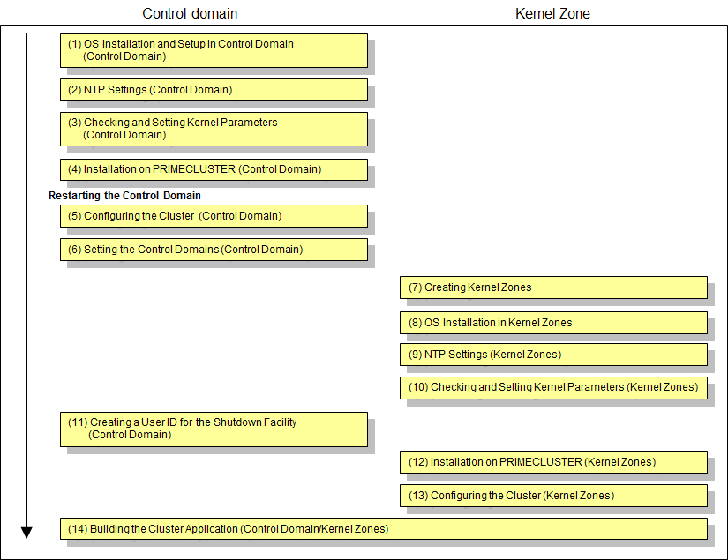Click the 'Kernel Zone' column heading
Viewport: 728px width, 560px height.
pos(552,13)
